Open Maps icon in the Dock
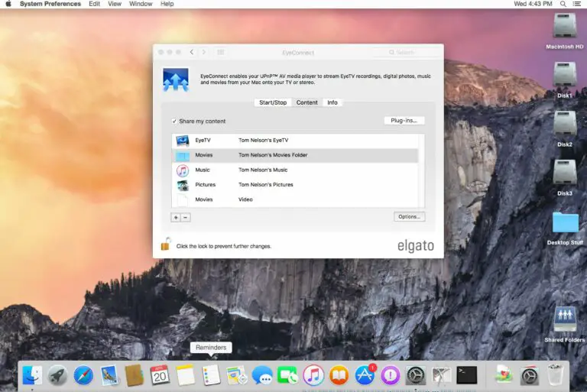This screenshot has width=587, height=392. tap(237, 375)
